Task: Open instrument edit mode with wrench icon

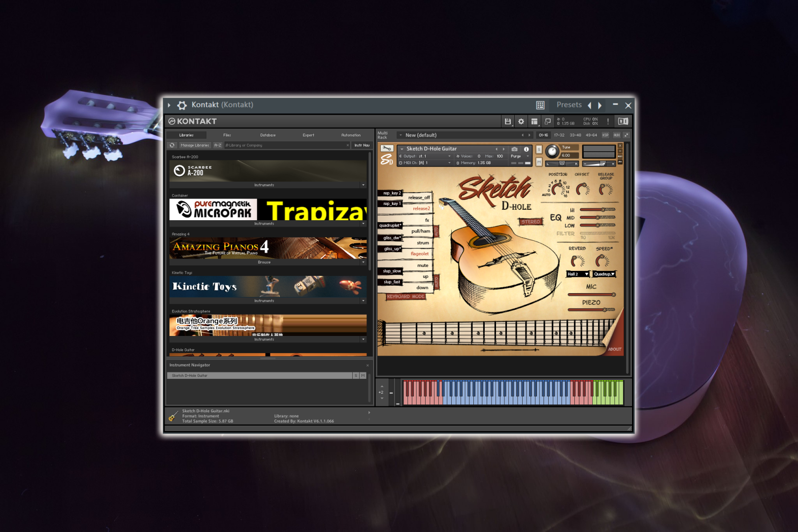Action: [x=387, y=148]
